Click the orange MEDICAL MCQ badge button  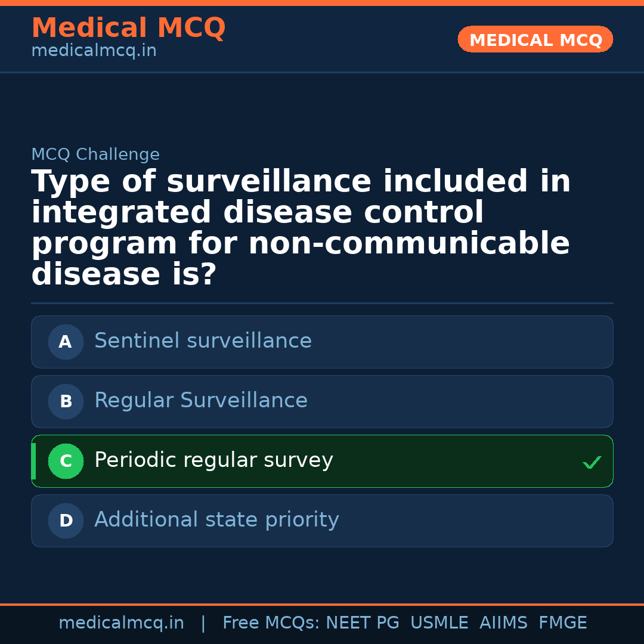(535, 39)
